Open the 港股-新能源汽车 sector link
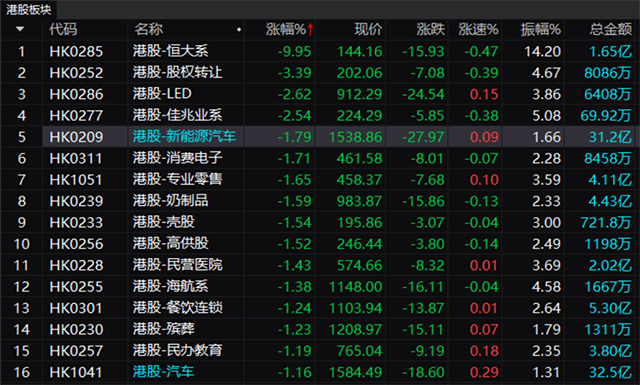The image size is (640, 385). click(x=184, y=136)
